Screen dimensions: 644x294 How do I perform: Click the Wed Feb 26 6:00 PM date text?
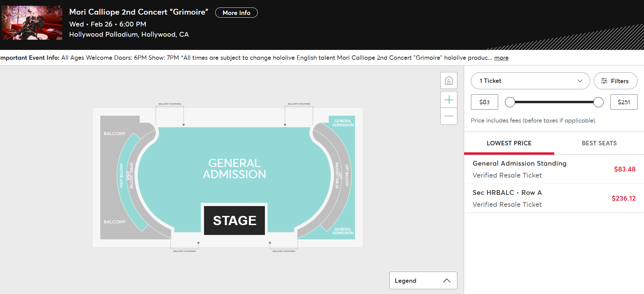pos(108,24)
